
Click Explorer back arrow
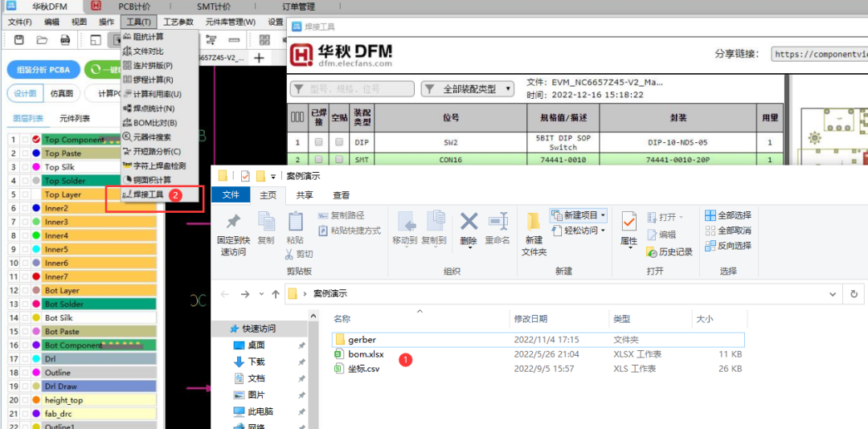(x=225, y=294)
